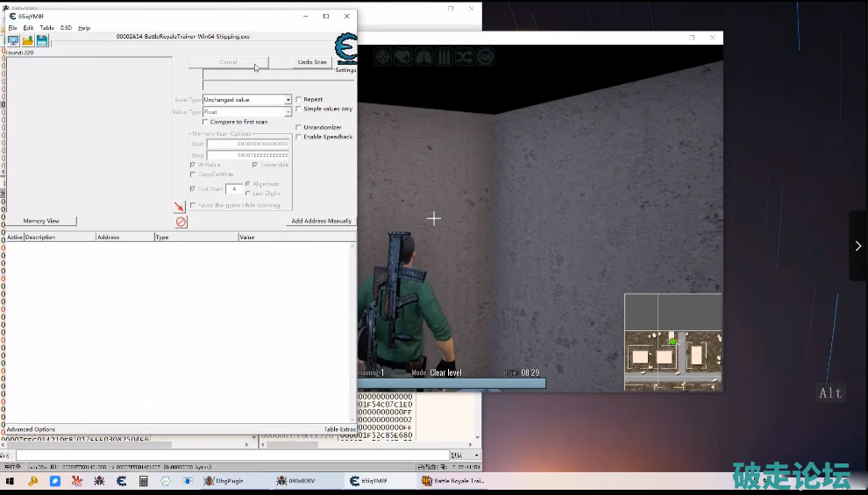Click the shuffle arrows icon in game
The width and height of the screenshot is (868, 495).
click(x=464, y=57)
